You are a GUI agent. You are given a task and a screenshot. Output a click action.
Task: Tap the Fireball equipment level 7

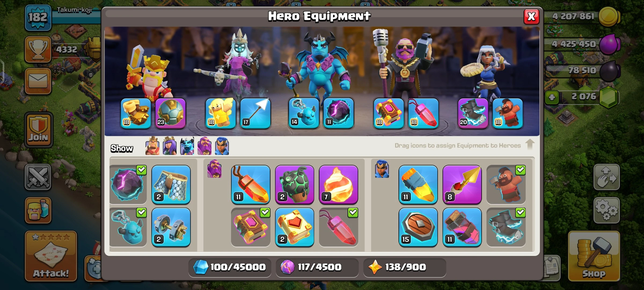[338, 184]
